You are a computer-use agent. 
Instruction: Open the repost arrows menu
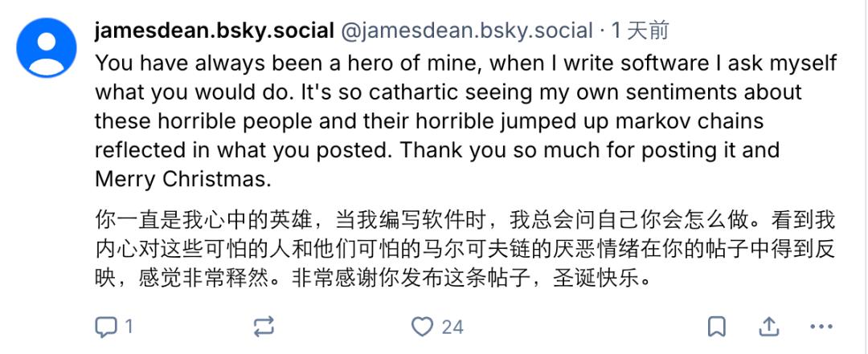[x=264, y=327]
